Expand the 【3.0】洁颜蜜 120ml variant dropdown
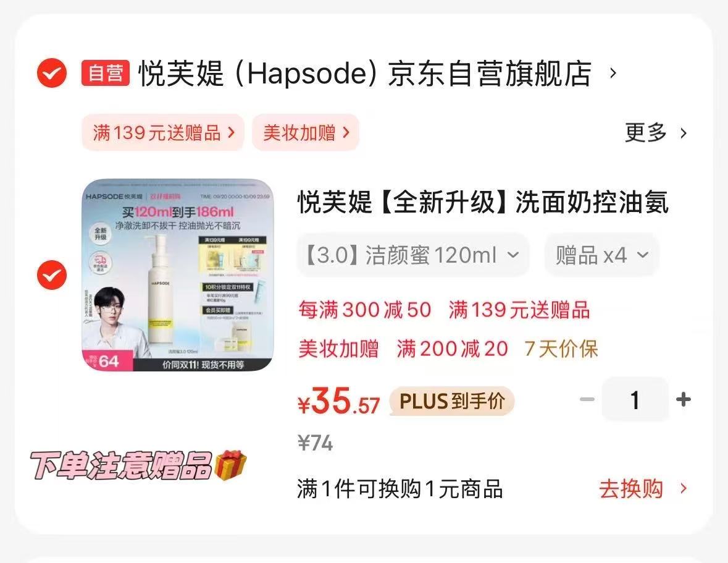 tap(412, 255)
